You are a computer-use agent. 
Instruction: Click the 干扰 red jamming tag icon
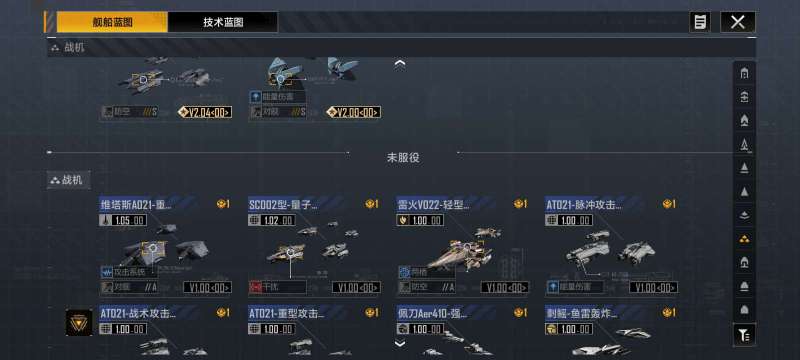click(x=256, y=288)
